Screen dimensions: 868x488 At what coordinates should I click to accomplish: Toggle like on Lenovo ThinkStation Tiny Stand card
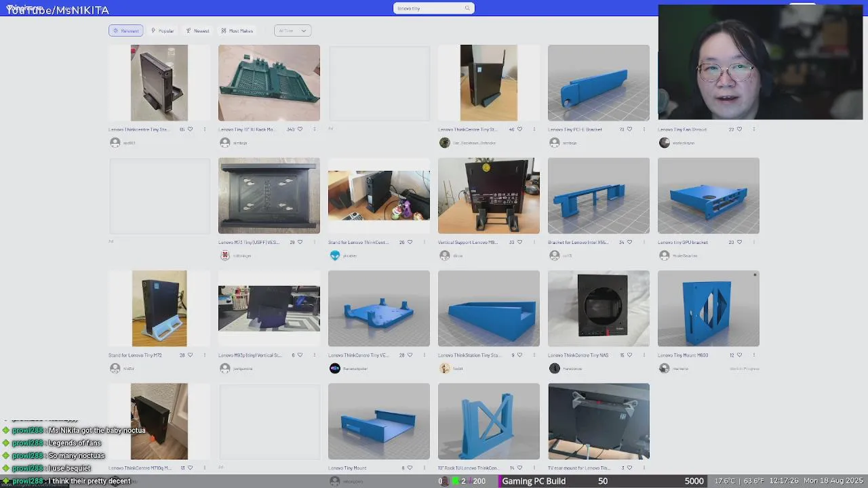(519, 354)
